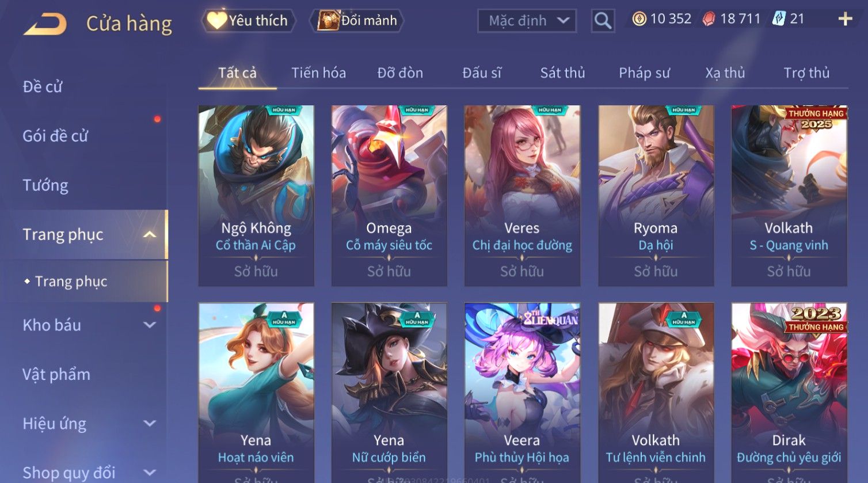Click the red ruby currency icon
This screenshot has height=483, width=868.
click(709, 19)
